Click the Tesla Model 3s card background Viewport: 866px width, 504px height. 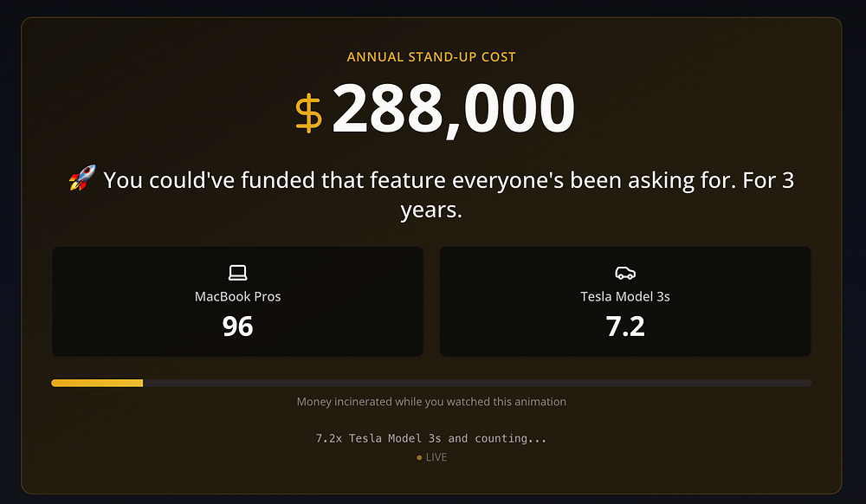625,301
